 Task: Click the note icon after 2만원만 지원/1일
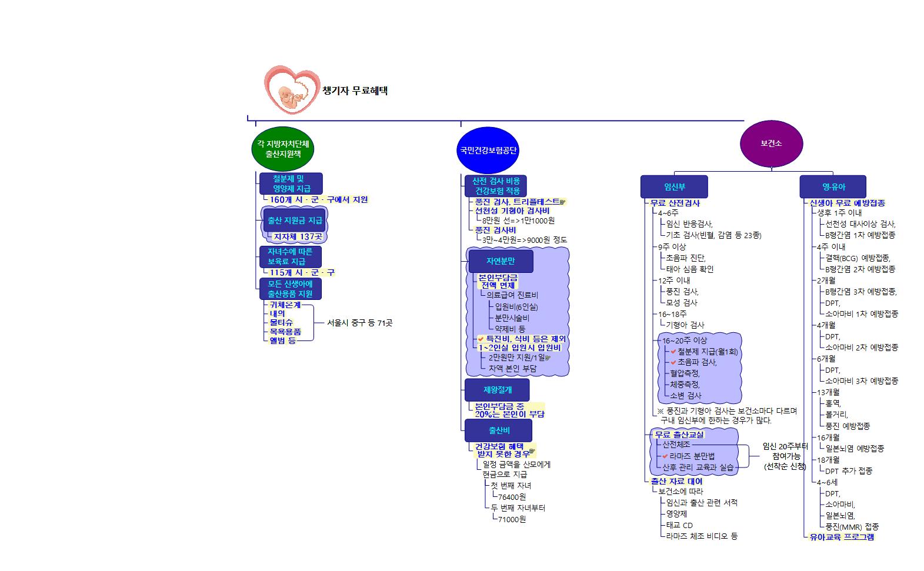(x=548, y=358)
